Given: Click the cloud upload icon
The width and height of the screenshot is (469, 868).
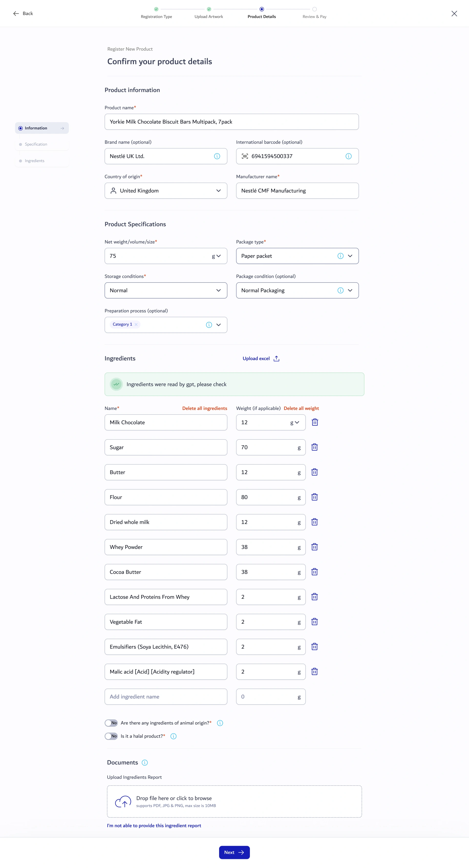Looking at the screenshot, I should tap(123, 802).
